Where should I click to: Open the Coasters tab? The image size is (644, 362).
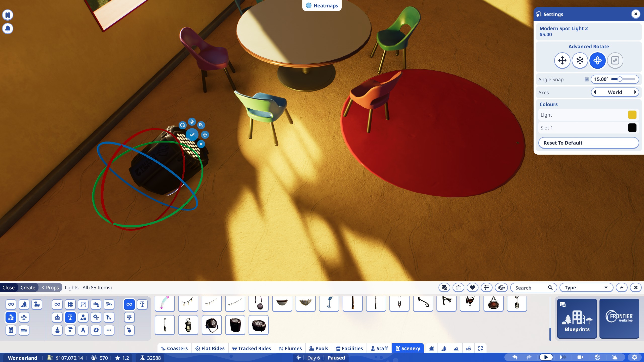[174, 348]
